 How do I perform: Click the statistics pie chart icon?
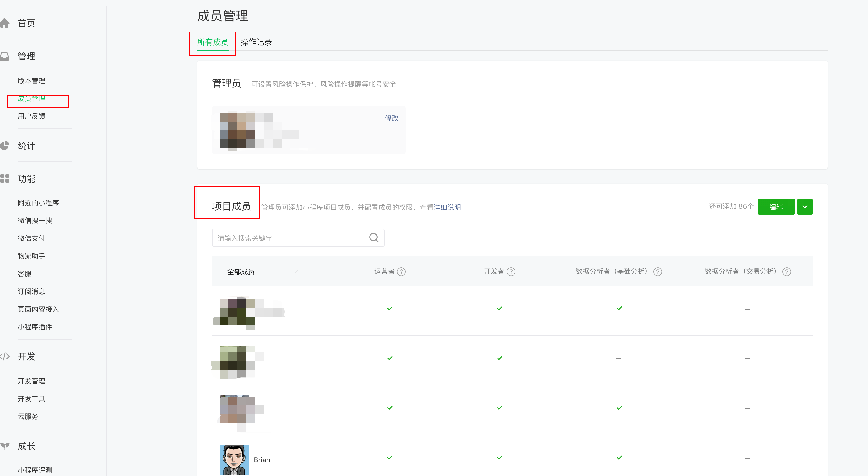pos(5,145)
